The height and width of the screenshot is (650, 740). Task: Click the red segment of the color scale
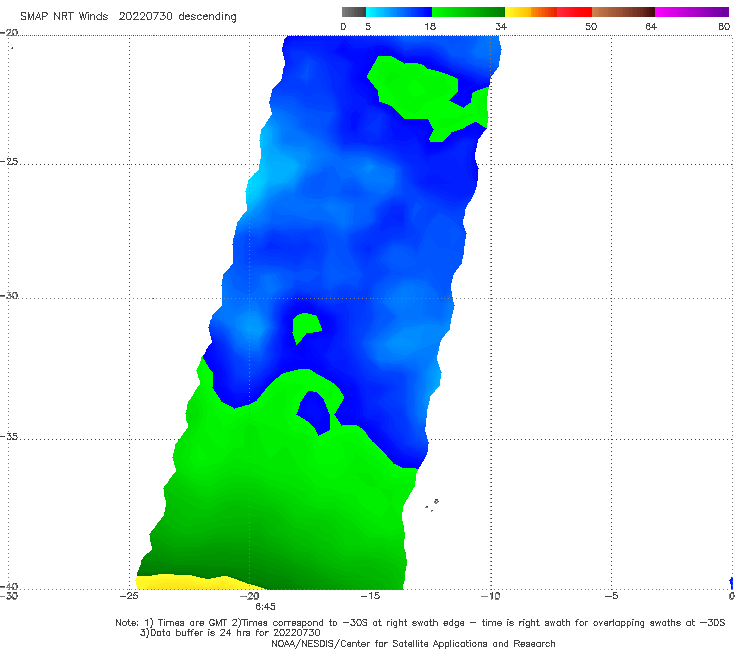point(574,12)
